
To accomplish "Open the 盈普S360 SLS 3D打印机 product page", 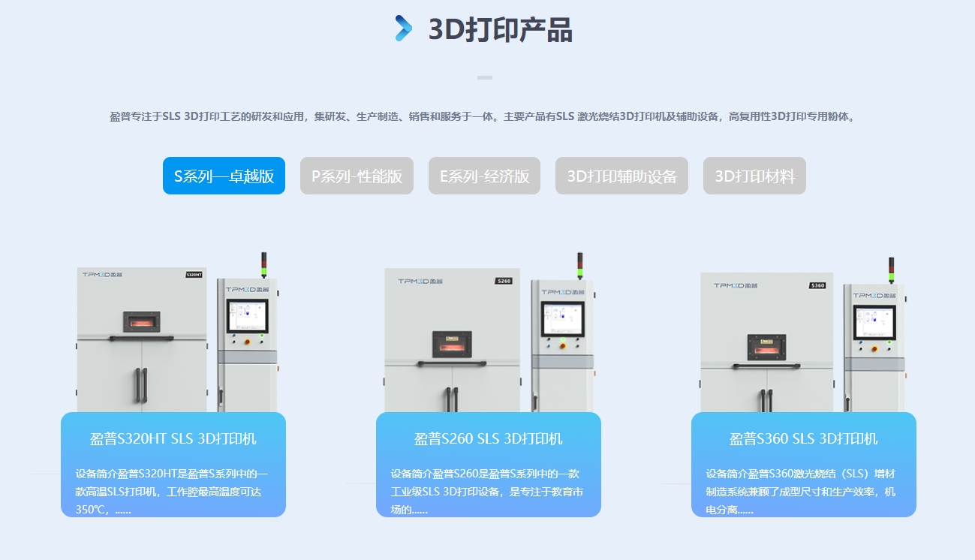I will (x=803, y=438).
